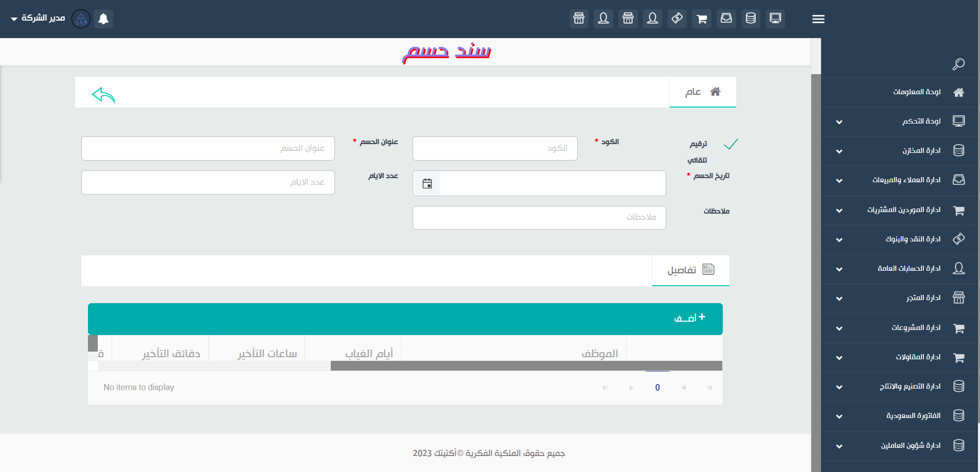Click the page vertical scrollbar

(816, 273)
